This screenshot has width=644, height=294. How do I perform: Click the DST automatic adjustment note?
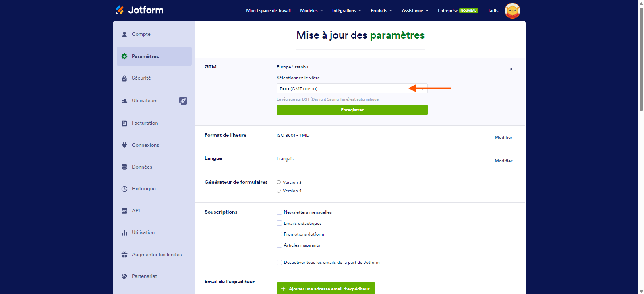pos(328,99)
